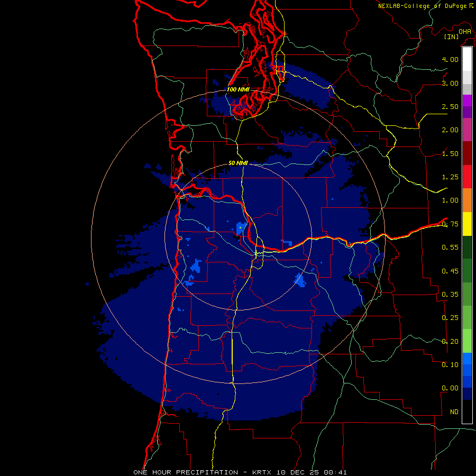Viewport: 476px width, 476px height.
Task: Click the bright red swatch in the color scale
Action: tap(467, 177)
